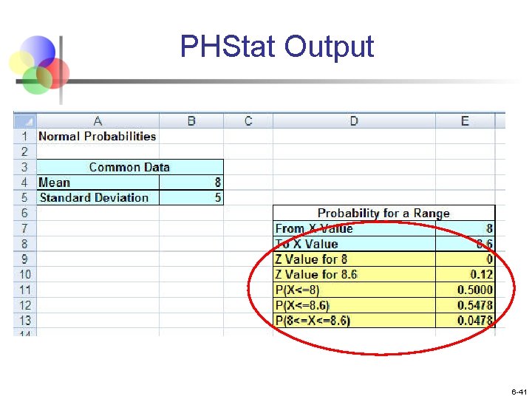The image size is (532, 399).
Task: Select the Z Value for 8 result cell
Action: (x=465, y=259)
